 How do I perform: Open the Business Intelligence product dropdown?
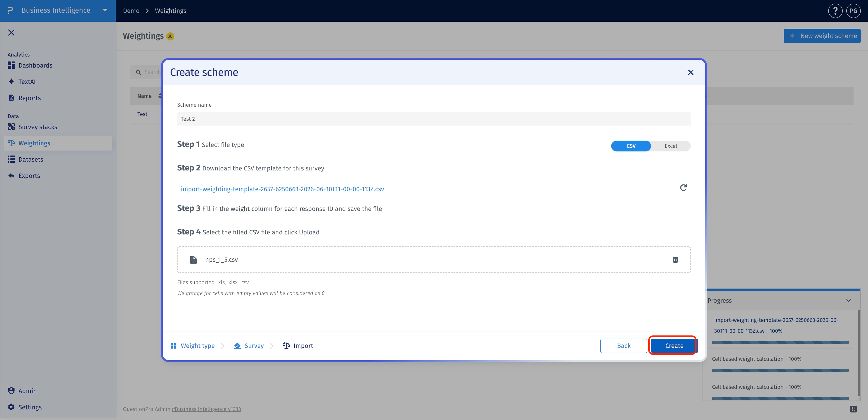pos(105,10)
